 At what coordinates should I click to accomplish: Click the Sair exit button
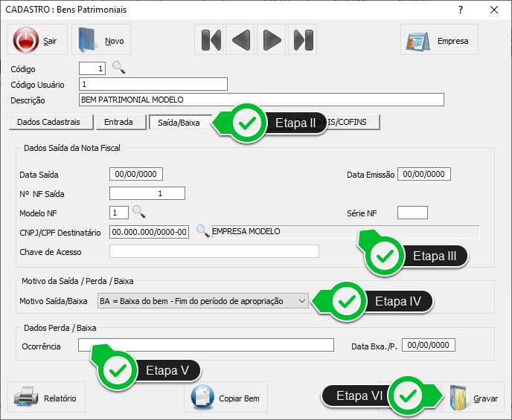click(37, 41)
